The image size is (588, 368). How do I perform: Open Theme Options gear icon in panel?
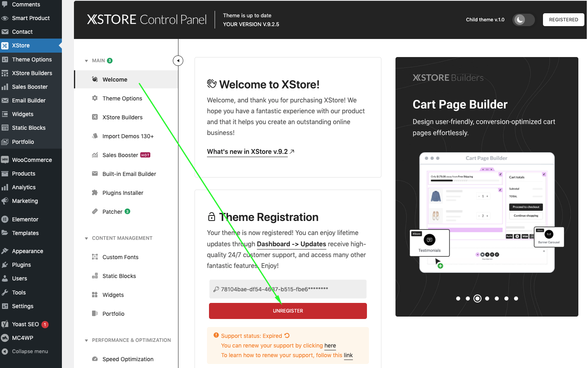(95, 98)
